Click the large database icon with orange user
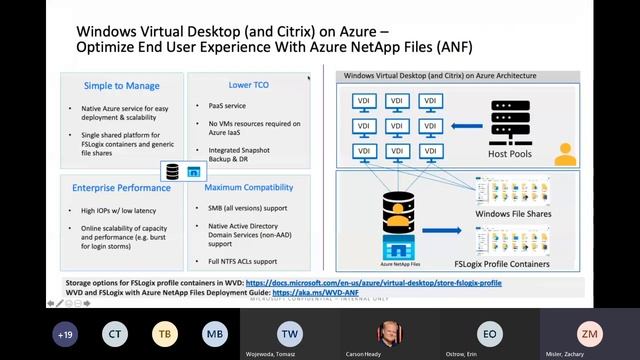The image size is (640, 360). 398,213
